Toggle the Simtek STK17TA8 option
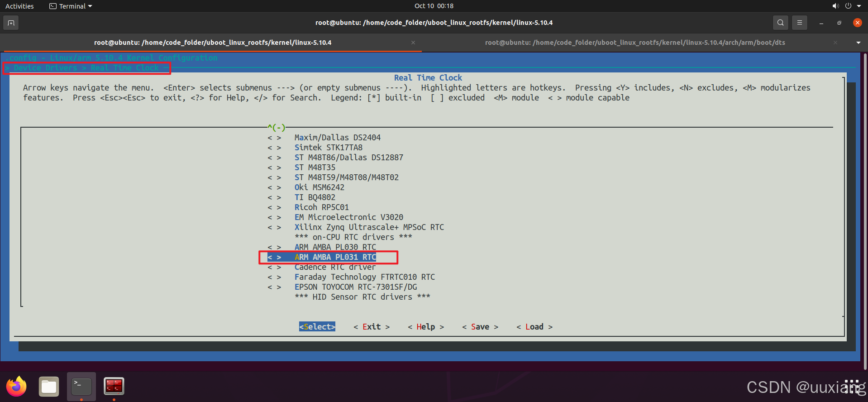This screenshot has height=402, width=868. point(315,148)
